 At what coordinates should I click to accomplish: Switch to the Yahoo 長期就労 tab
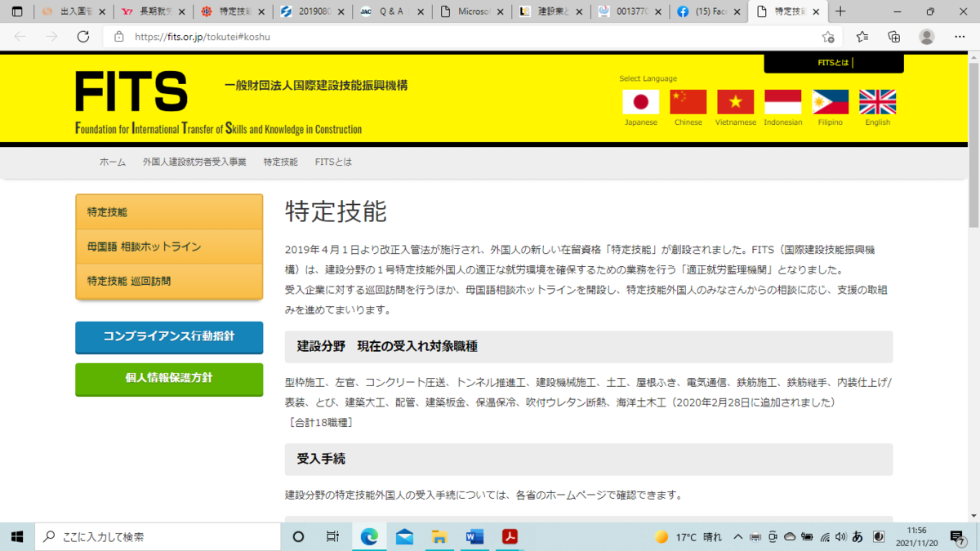pos(151,11)
